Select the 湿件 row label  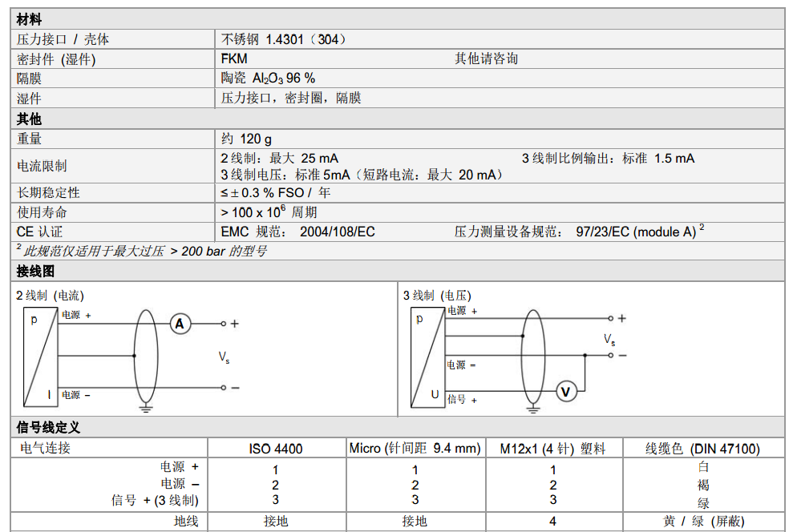[29, 99]
